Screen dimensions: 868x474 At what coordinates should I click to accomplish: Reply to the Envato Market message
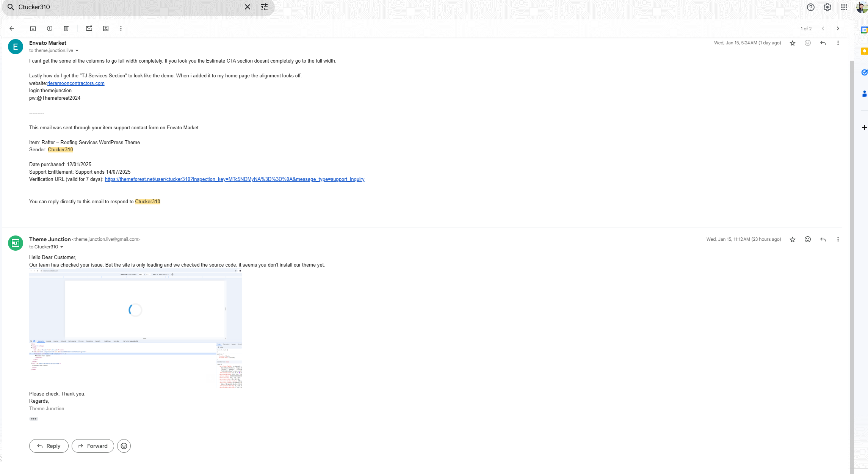pos(823,43)
